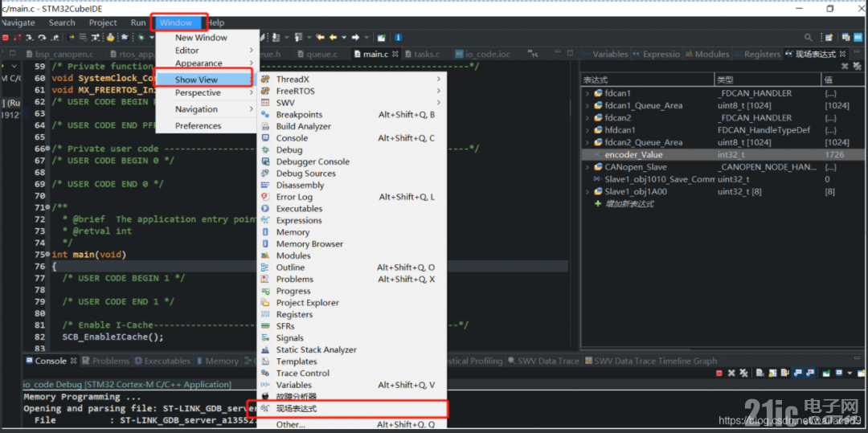868x433 pixels.
Task: Collapse the comment fold at line 71
Action: click(x=49, y=208)
